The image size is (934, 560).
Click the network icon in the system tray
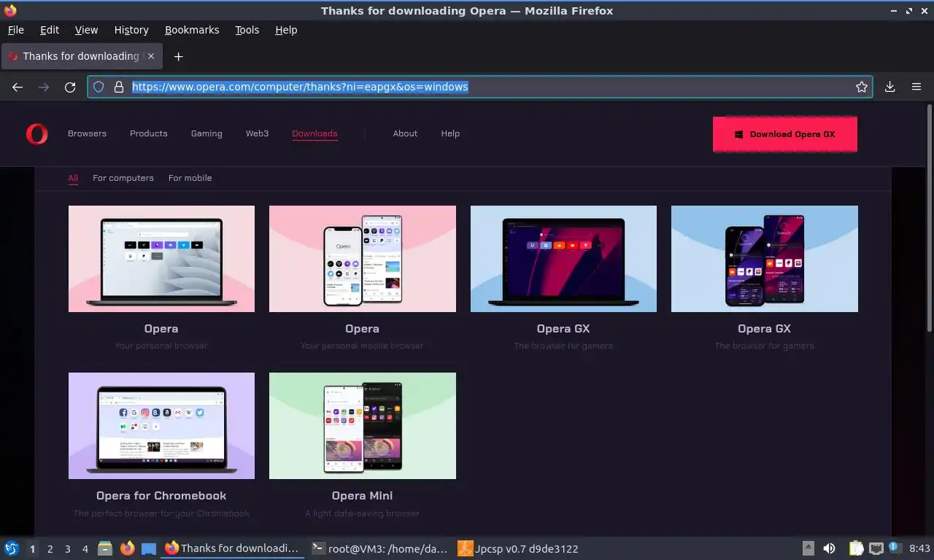click(876, 548)
